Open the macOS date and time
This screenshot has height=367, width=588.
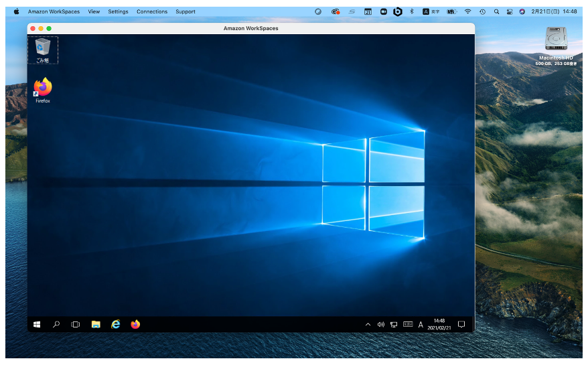[x=554, y=11]
